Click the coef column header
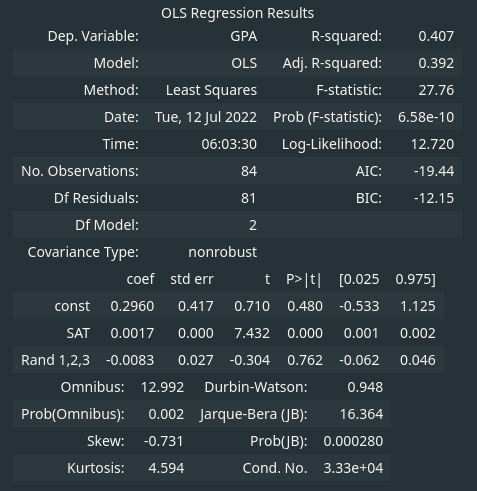The image size is (477, 491). click(x=140, y=279)
